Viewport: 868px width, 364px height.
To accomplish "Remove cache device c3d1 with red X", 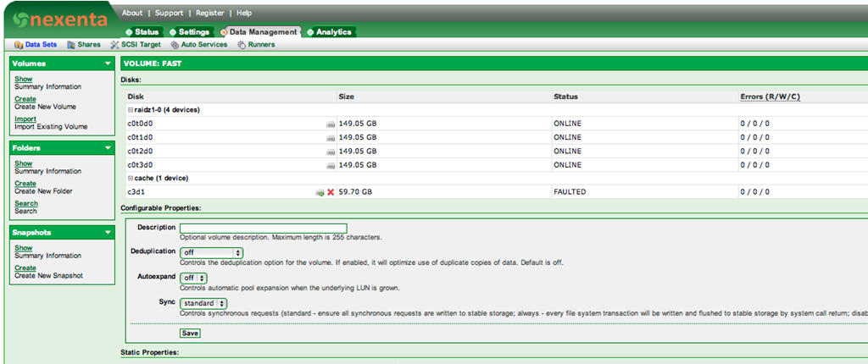I will (331, 192).
